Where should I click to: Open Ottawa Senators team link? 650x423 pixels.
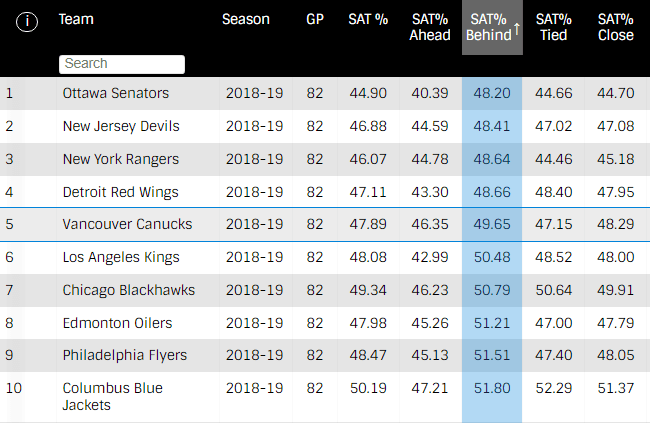[x=115, y=93]
